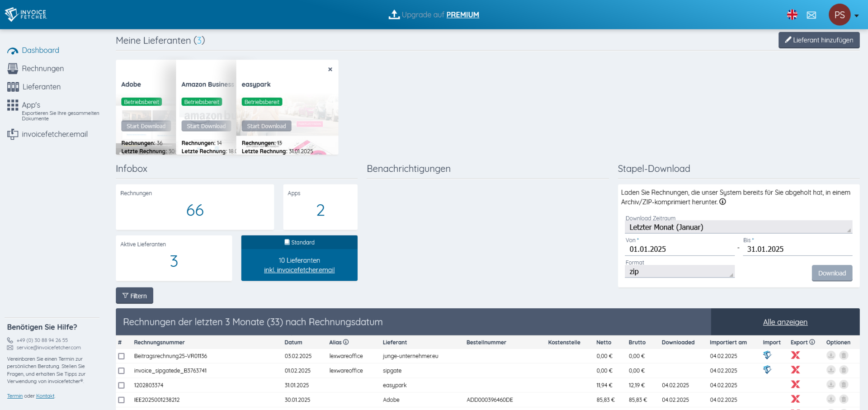Click download icon in Beitragsrechnung25-VR01136 row
This screenshot has height=410, width=868.
click(831, 355)
